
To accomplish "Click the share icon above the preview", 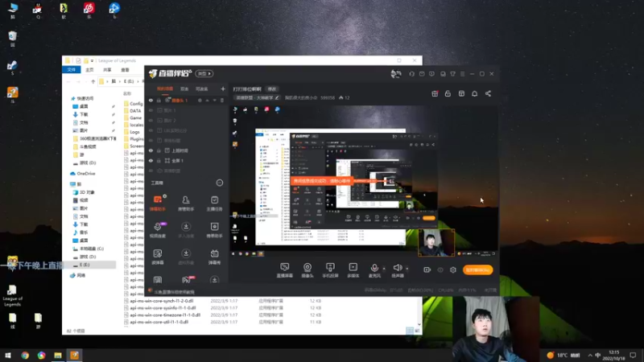I will click(488, 93).
